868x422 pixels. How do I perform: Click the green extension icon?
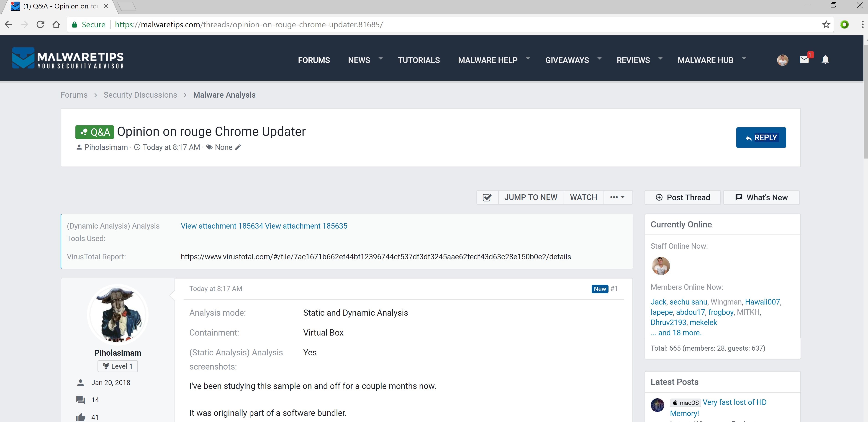[x=844, y=25]
